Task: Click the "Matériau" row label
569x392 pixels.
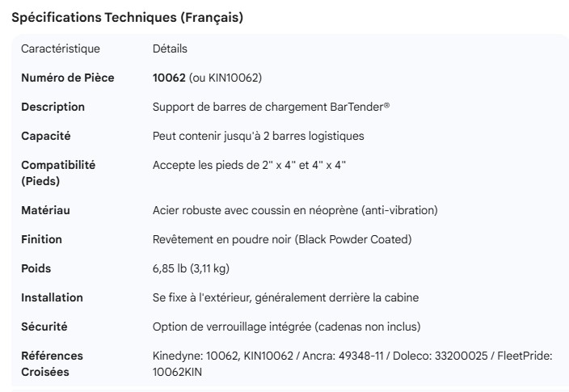Action: point(45,210)
